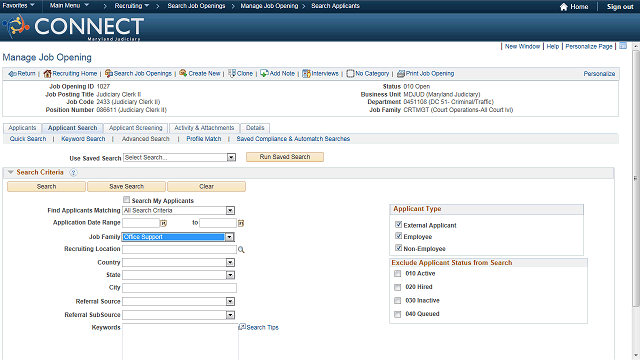Check the 020 Hired exclusion checkbox
The height and width of the screenshot is (360, 640).
coord(398,287)
